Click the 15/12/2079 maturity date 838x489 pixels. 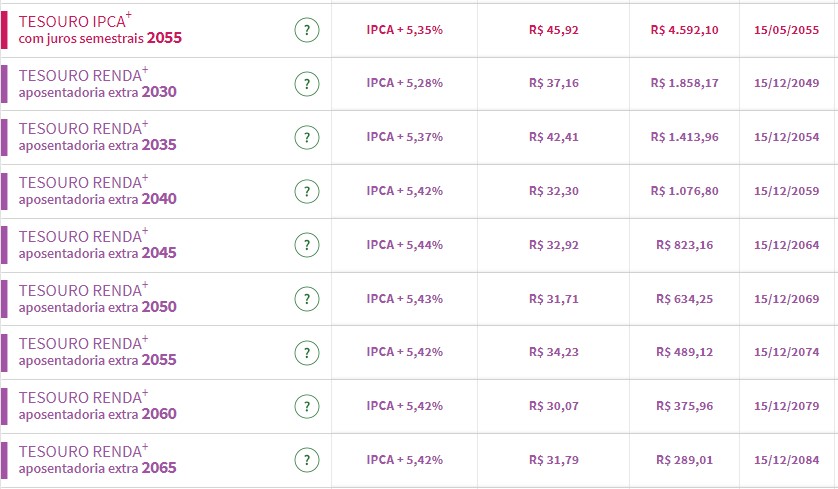(787, 407)
